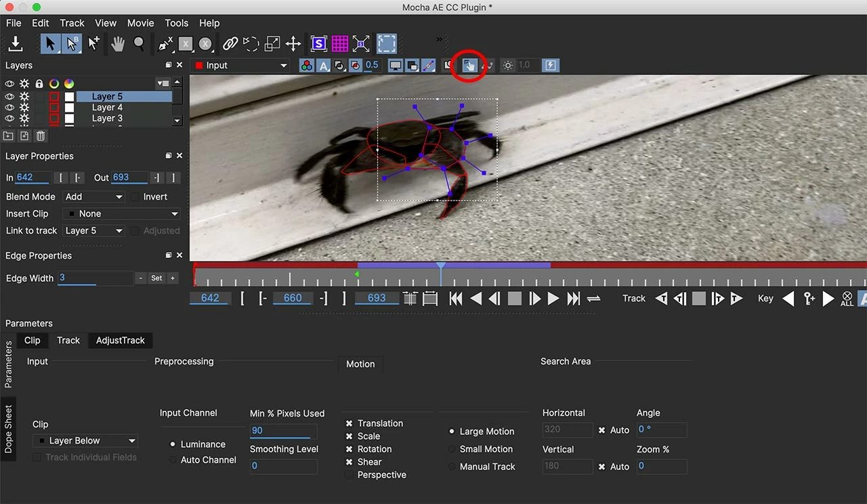Select the Pick B arrow tool
The image size is (867, 504).
(x=70, y=44)
